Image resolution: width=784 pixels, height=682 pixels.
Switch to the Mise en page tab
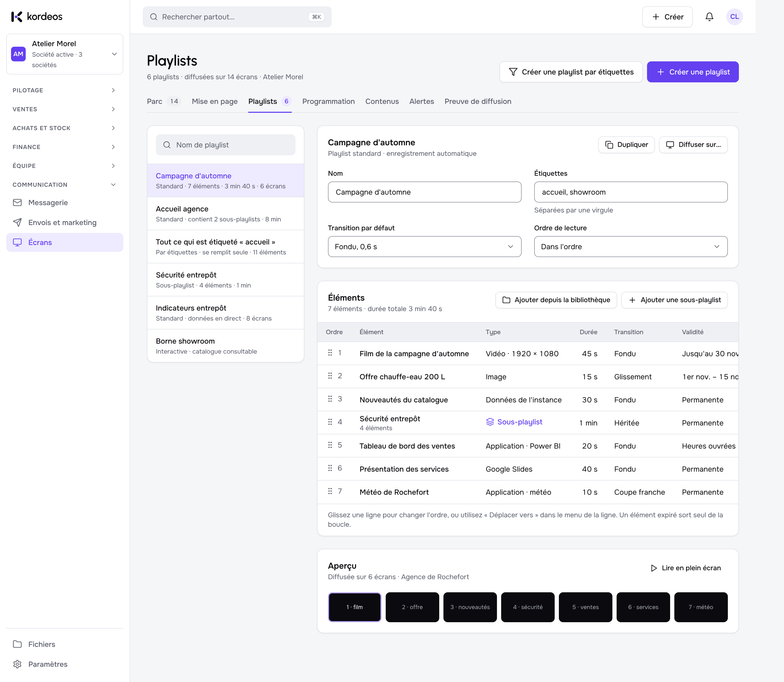(214, 101)
